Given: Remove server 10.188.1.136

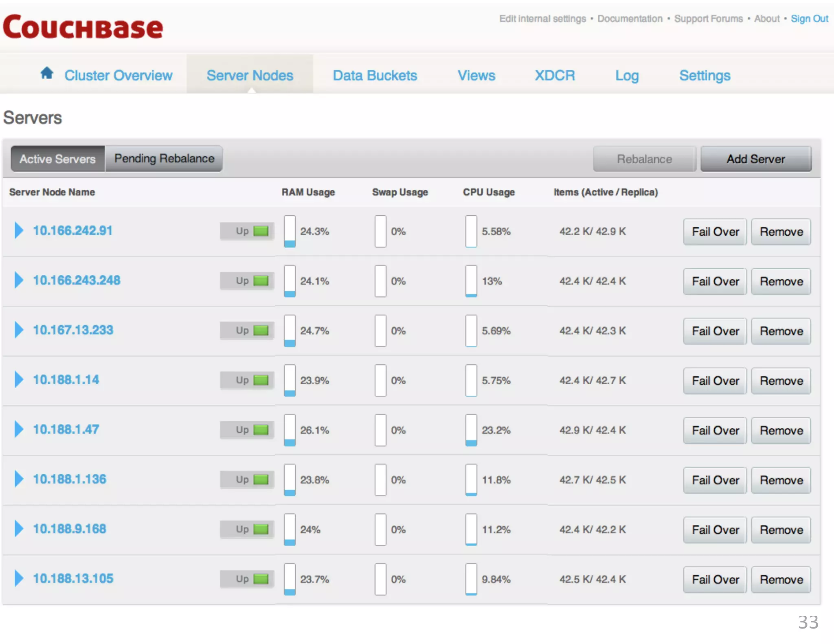Looking at the screenshot, I should pyautogui.click(x=781, y=480).
